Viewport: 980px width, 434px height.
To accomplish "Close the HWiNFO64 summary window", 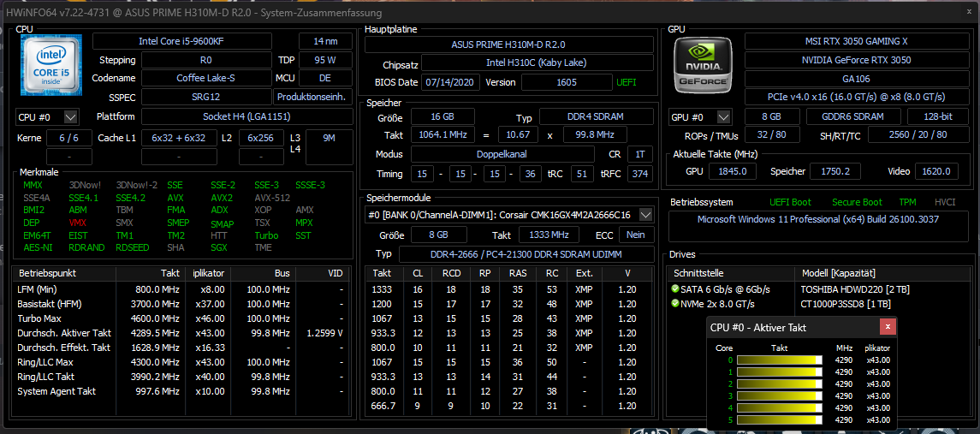I will coord(969,10).
